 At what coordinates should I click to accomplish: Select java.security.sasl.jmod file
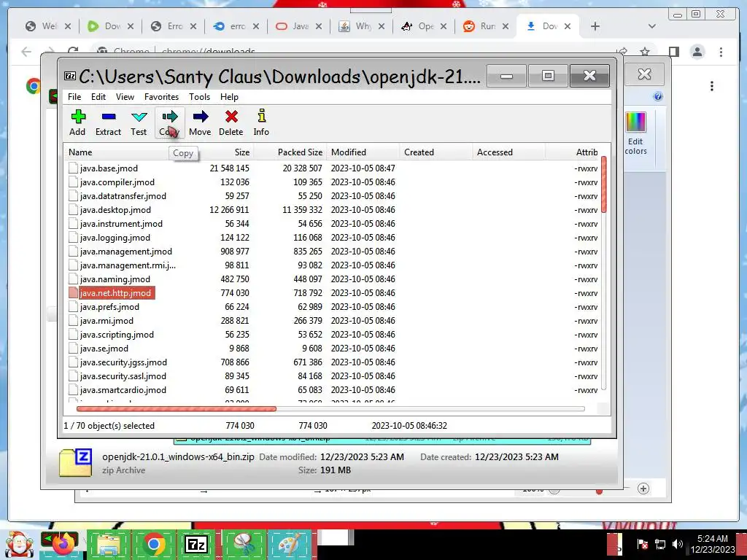pos(123,376)
